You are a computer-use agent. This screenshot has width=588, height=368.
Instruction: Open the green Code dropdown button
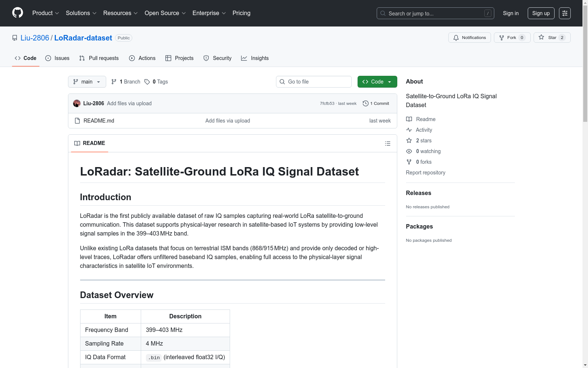377,82
